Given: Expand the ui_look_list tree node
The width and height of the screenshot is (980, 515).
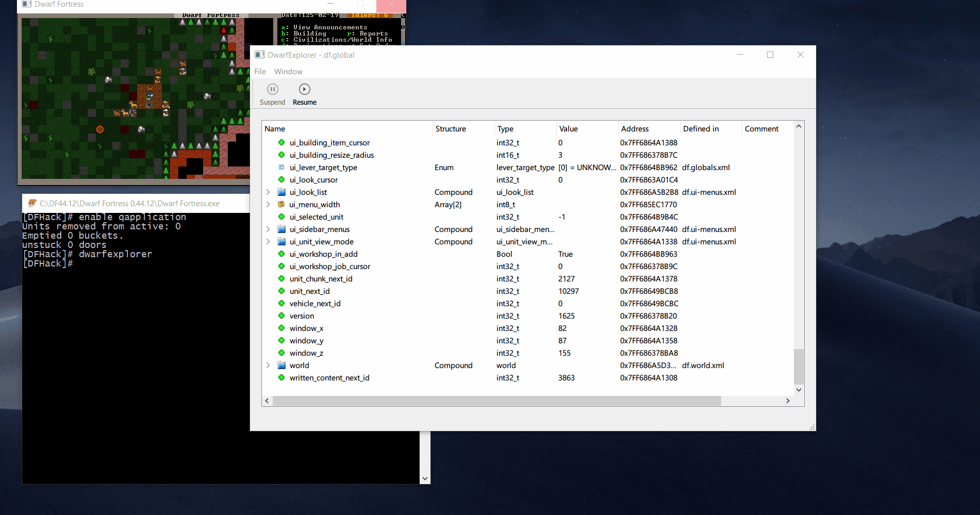Looking at the screenshot, I should 268,192.
